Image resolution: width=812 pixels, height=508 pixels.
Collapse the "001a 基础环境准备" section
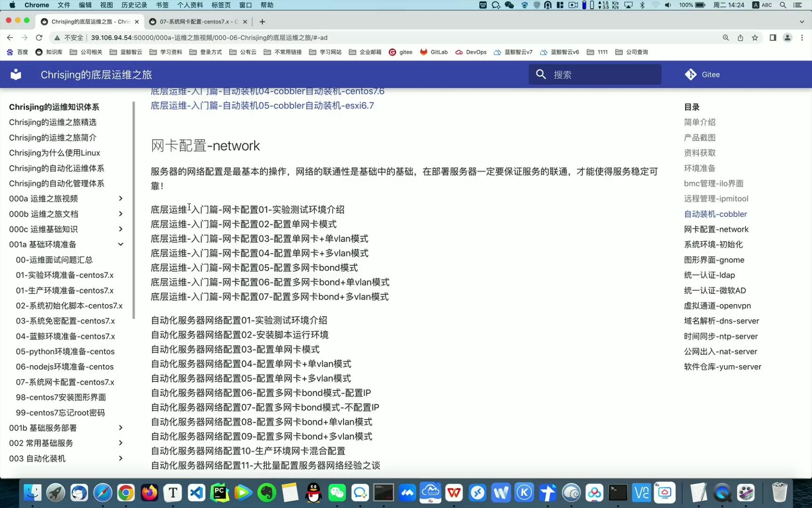click(121, 244)
